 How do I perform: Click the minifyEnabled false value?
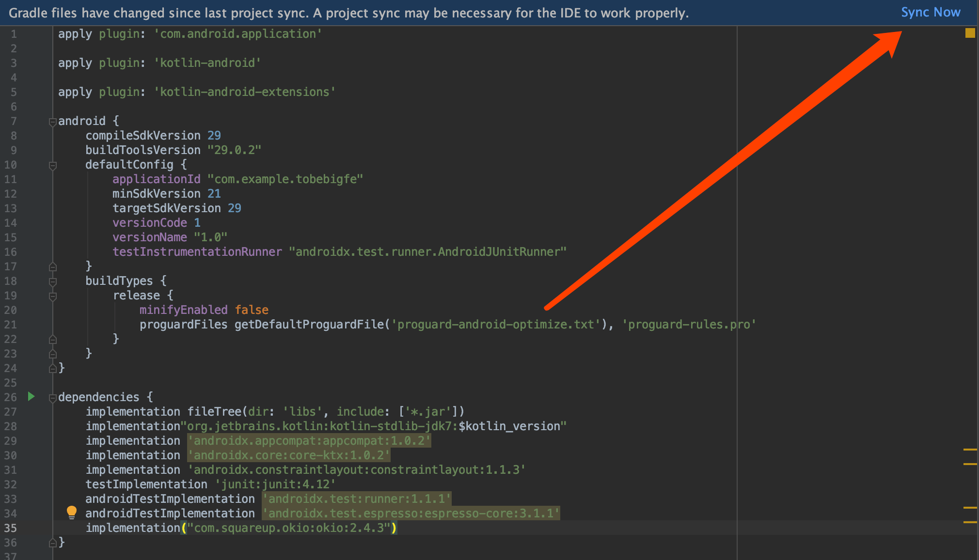click(x=252, y=310)
